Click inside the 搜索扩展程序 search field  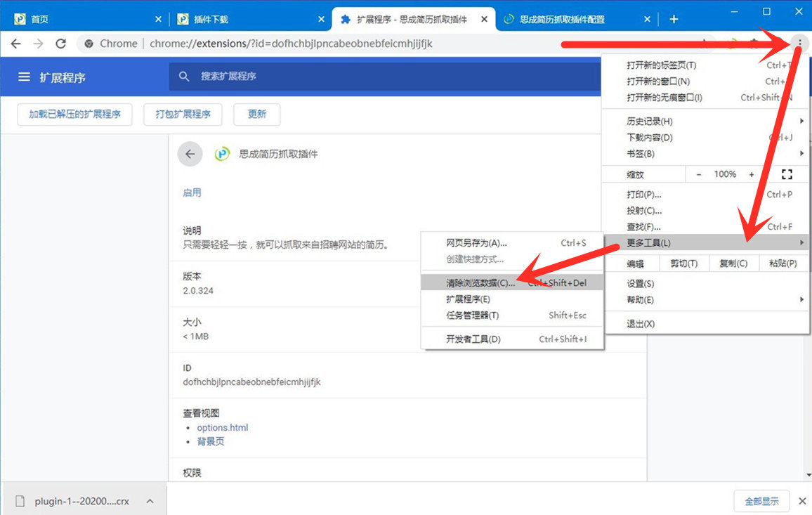pyautogui.click(x=281, y=77)
